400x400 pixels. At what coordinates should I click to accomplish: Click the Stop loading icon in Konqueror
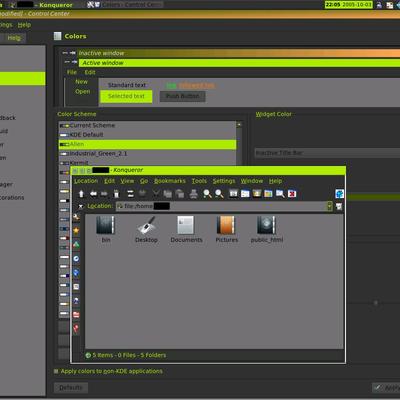[x=142, y=194]
